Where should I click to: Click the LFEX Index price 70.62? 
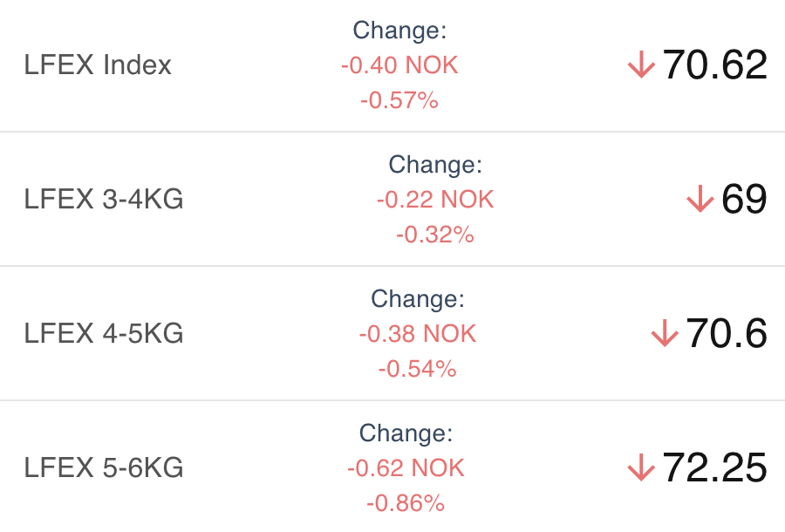pyautogui.click(x=715, y=65)
